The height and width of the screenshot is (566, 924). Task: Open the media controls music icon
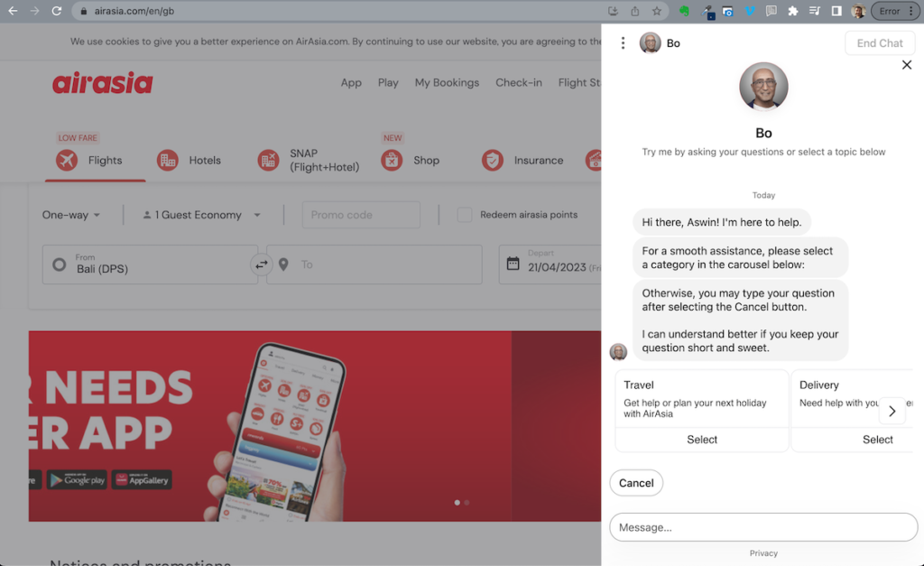click(x=815, y=11)
